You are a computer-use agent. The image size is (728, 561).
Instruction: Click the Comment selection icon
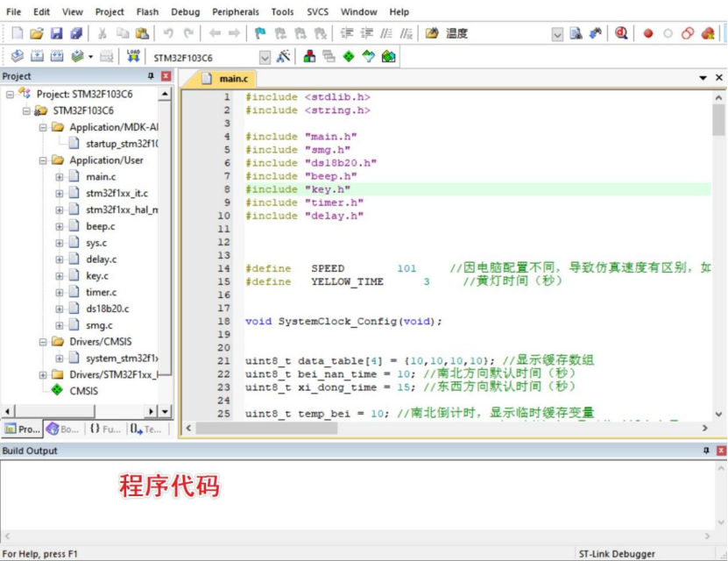386,33
